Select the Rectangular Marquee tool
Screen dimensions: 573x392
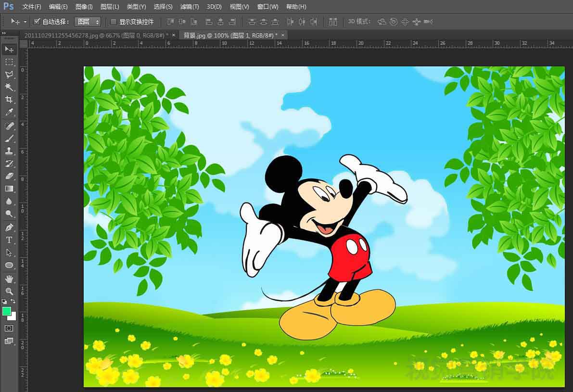pyautogui.click(x=9, y=62)
